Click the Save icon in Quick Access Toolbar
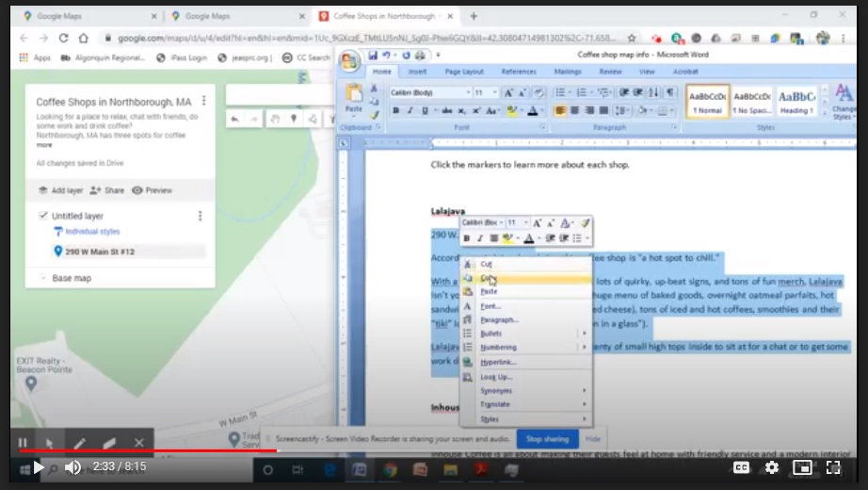The width and height of the screenshot is (868, 490). tap(374, 56)
